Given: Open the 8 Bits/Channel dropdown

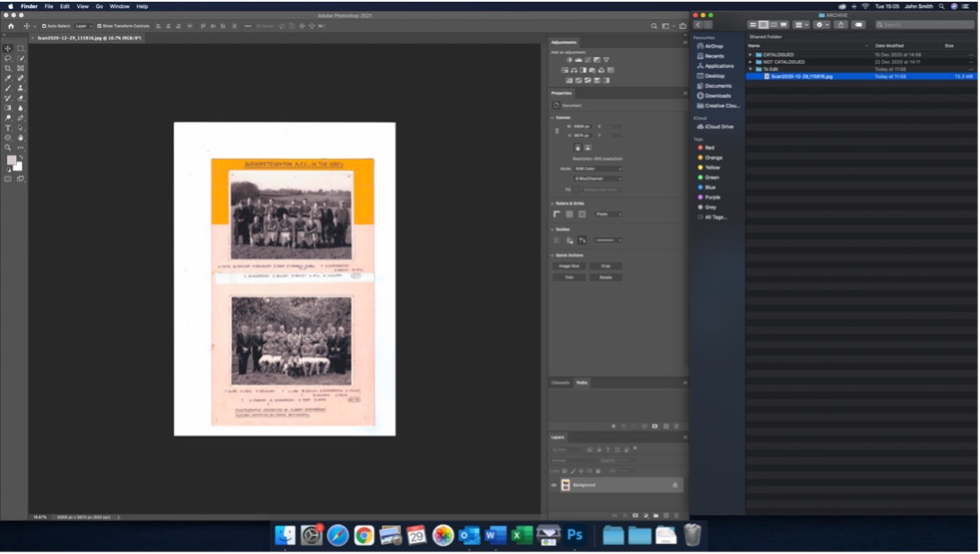Looking at the screenshot, I should (598, 178).
